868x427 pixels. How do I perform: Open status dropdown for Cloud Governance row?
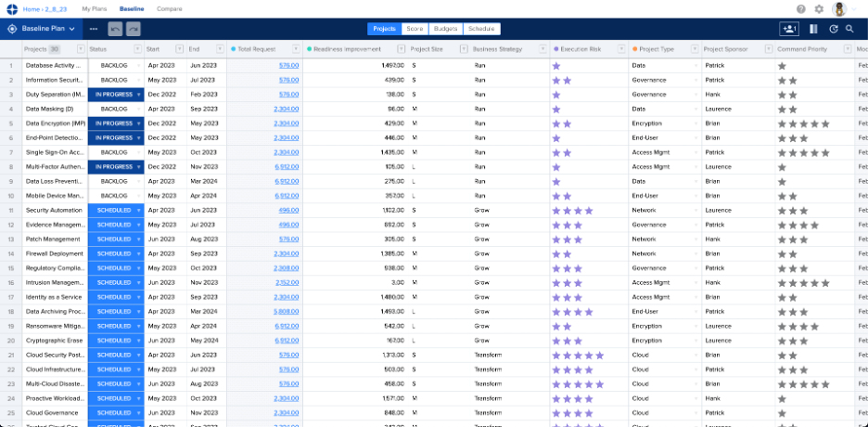pyautogui.click(x=138, y=413)
